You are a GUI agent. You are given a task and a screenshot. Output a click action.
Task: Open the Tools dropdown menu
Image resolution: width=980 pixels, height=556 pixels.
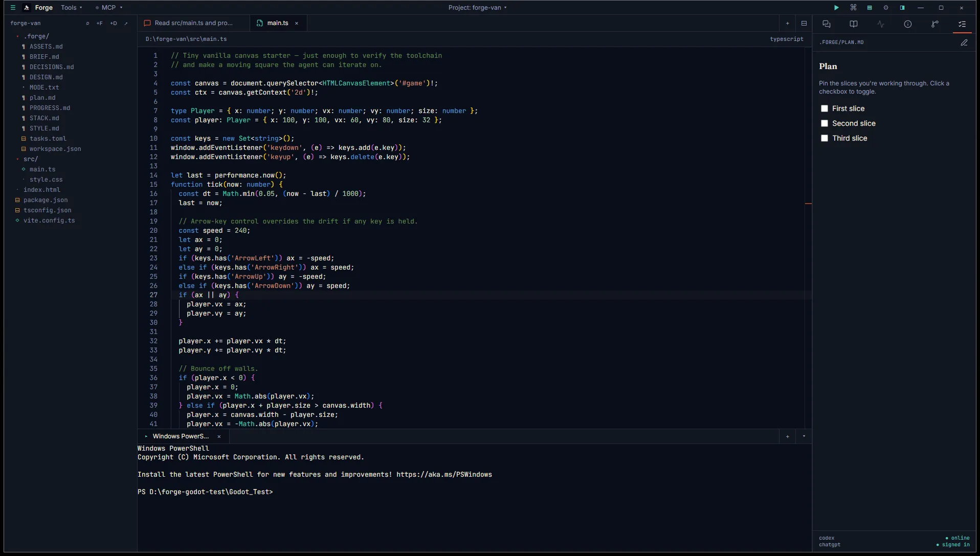[x=72, y=8]
